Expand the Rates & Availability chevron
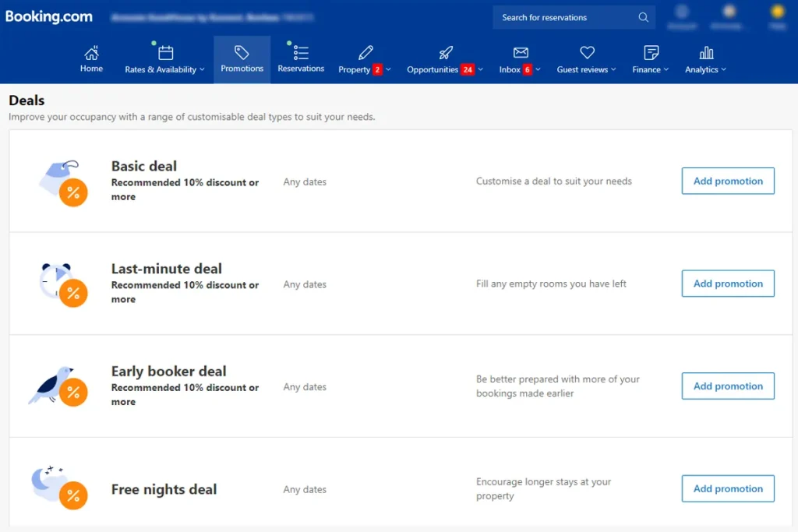 [202, 69]
